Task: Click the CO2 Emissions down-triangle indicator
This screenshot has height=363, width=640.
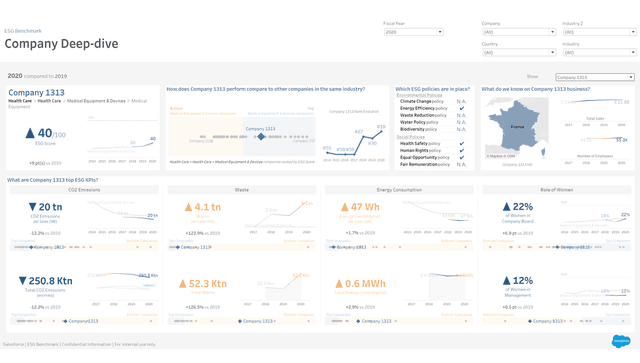Action: click(33, 207)
